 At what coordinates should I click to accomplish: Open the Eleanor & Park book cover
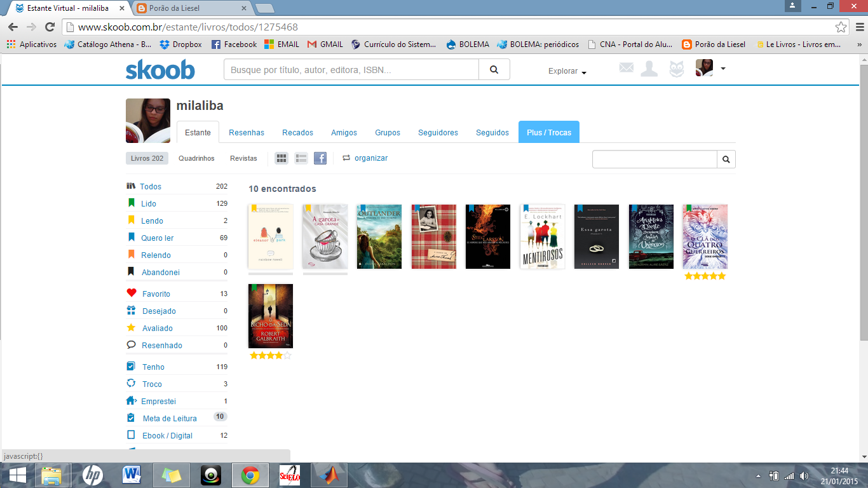(270, 236)
